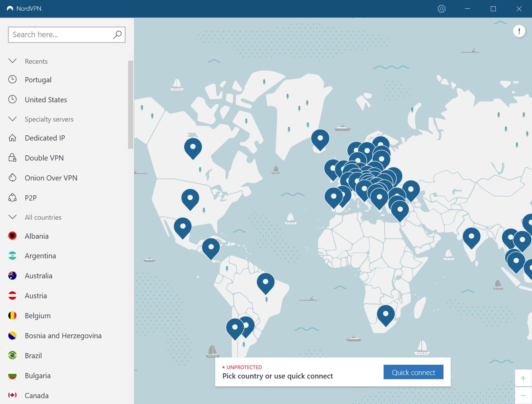Click the search magnifier icon
Viewport: 532px width, 404px height.
point(117,34)
